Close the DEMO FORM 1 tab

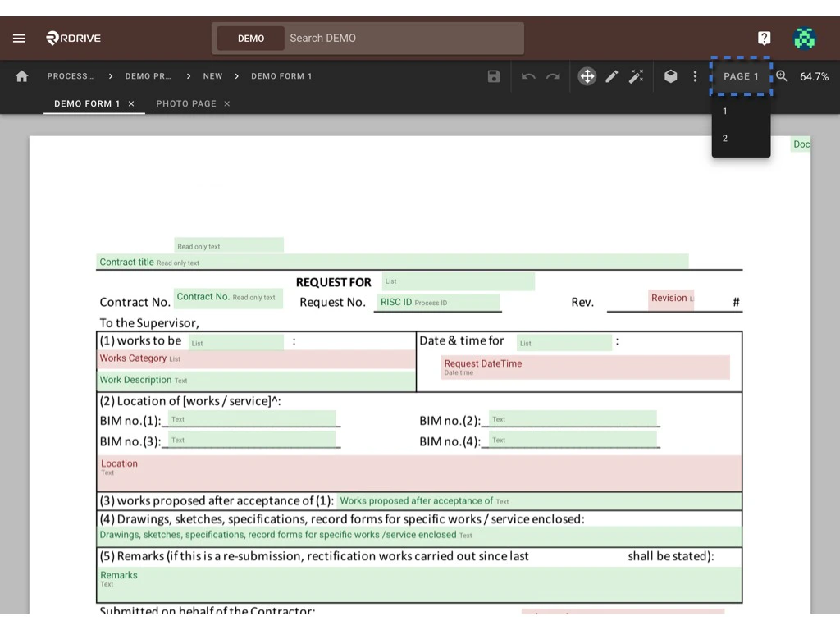131,104
